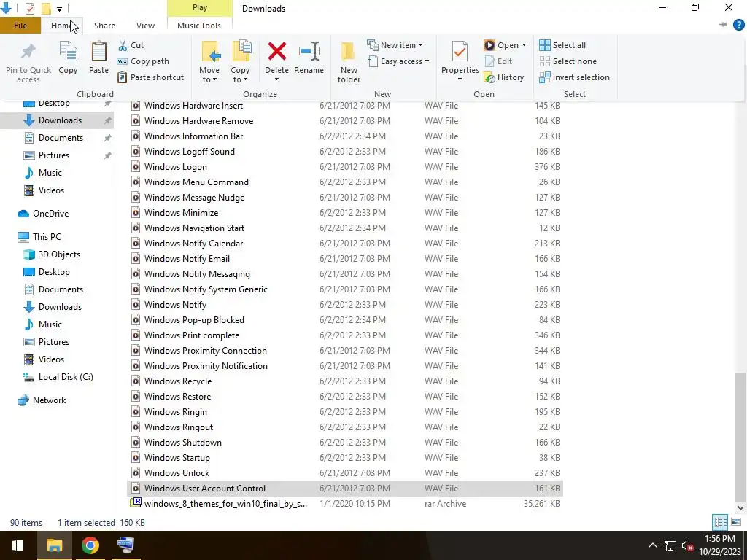Create a New folder from the ribbon
This screenshot has width=747, height=560.
point(349,63)
